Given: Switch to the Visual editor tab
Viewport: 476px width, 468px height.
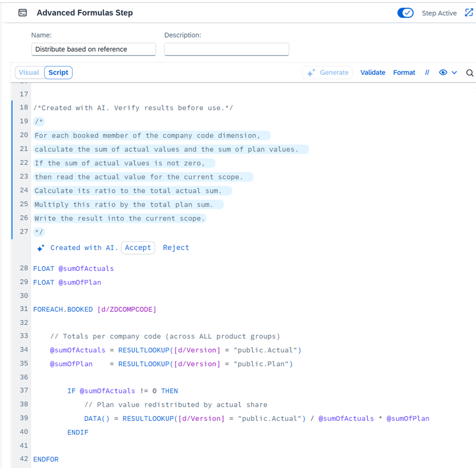Looking at the screenshot, I should pos(29,73).
